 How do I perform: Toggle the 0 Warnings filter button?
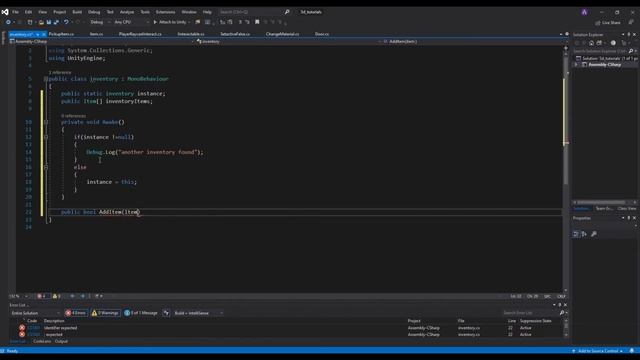pos(105,313)
